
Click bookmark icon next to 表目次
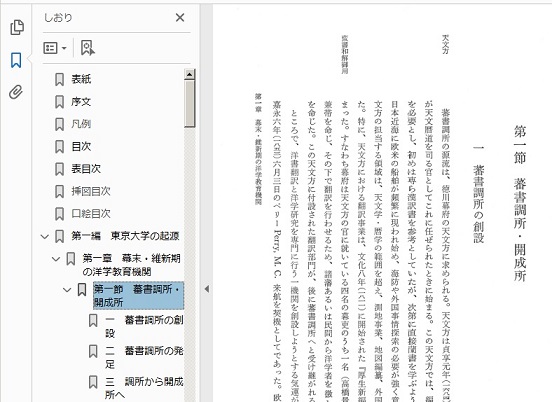coord(59,169)
